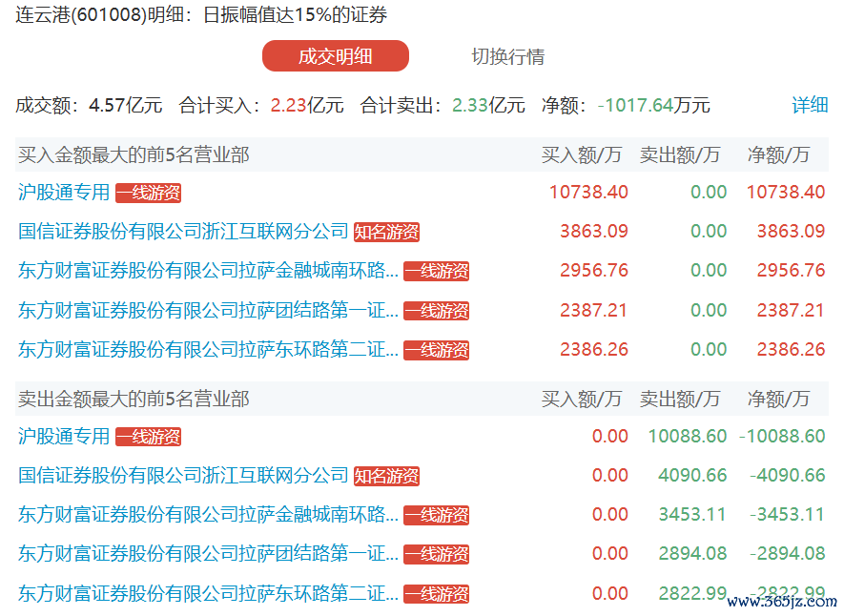Image resolution: width=844 pixels, height=616 pixels.
Task: Click sell amount 4090.66 for 国信证券
Action: pos(692,476)
